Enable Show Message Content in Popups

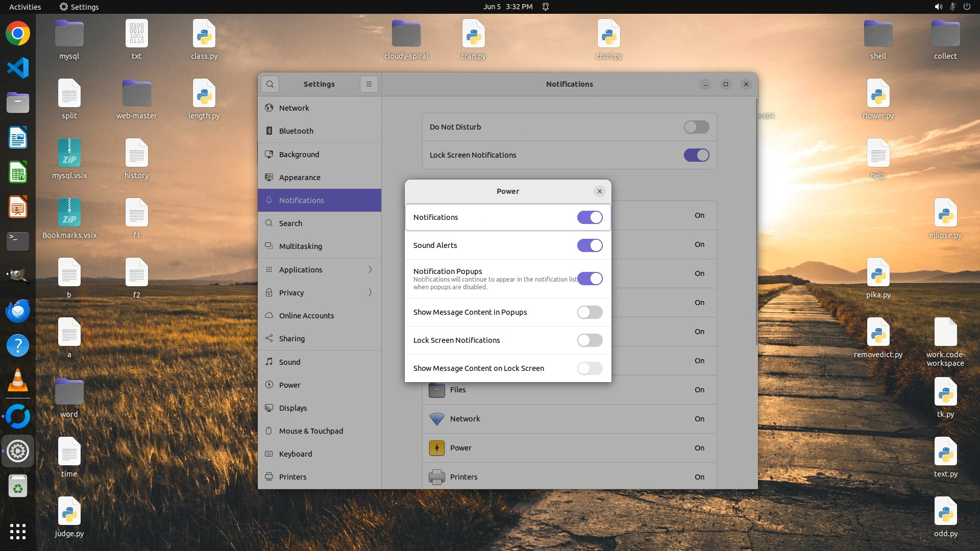click(590, 312)
